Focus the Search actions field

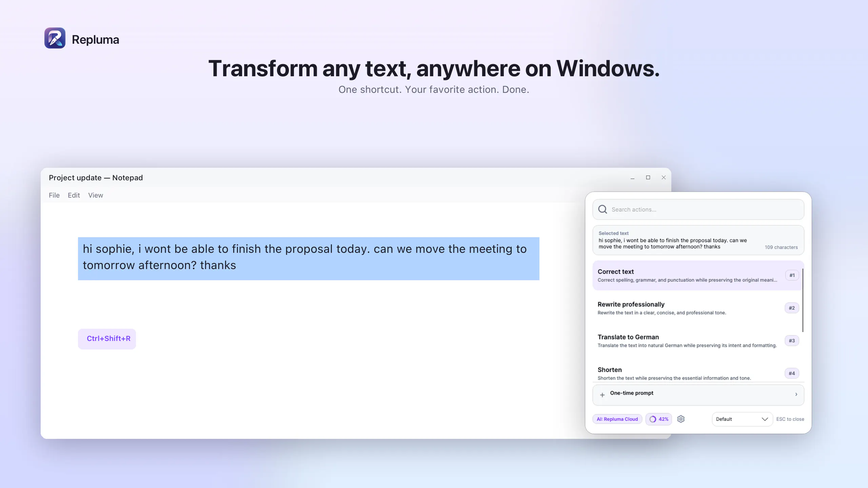pyautogui.click(x=698, y=209)
